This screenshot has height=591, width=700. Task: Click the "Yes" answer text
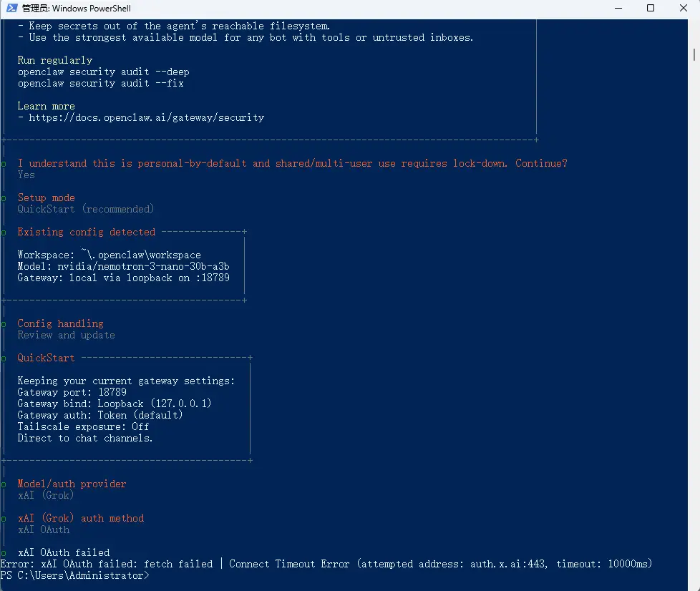coord(26,175)
